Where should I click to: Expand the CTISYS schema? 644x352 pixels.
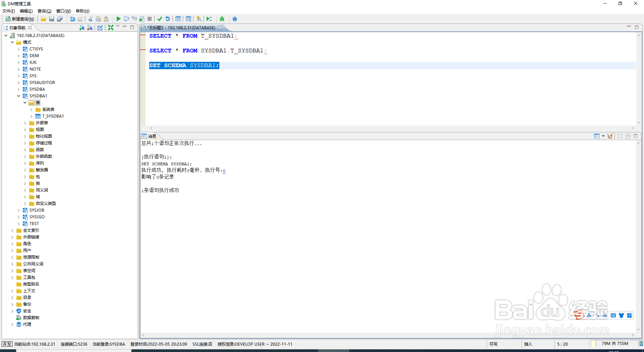pos(18,49)
